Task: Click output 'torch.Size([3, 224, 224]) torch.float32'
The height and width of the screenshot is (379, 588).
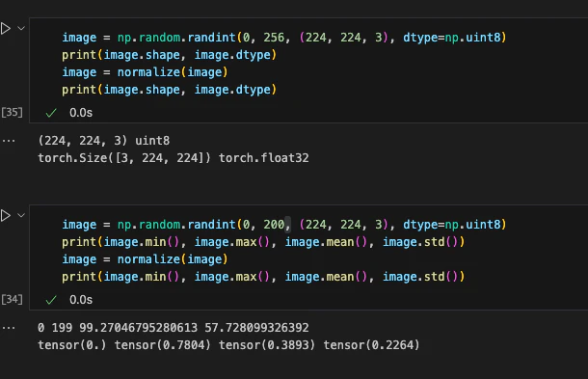Action: 174,158
